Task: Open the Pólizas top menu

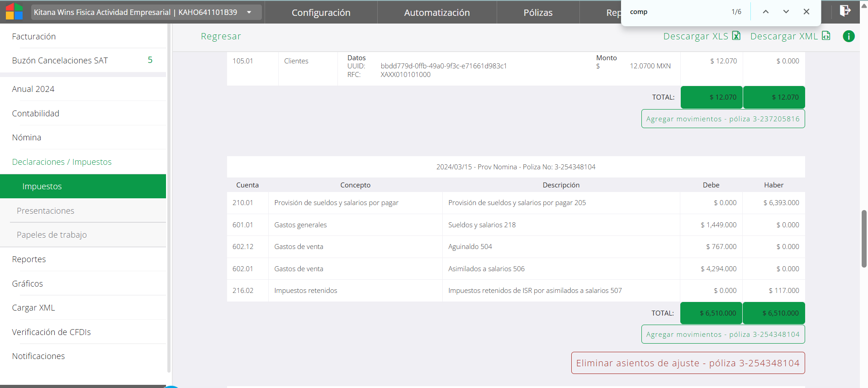Action: (x=538, y=13)
